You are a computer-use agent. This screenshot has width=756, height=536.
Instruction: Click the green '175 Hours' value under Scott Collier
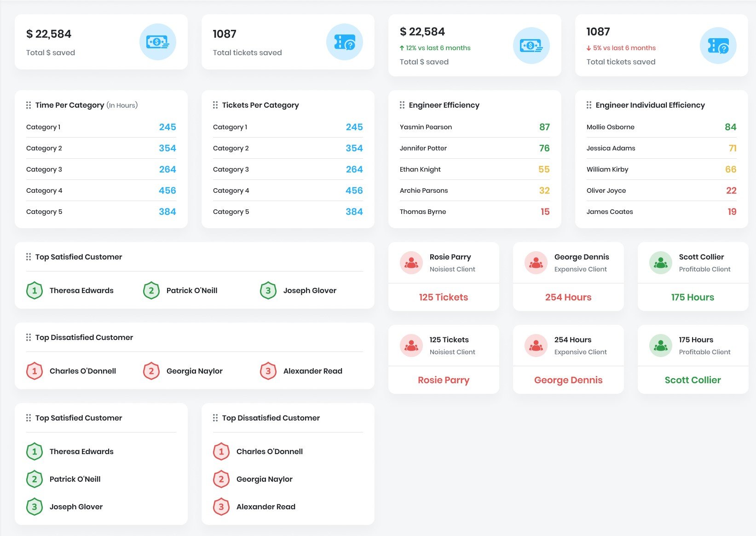click(x=693, y=297)
